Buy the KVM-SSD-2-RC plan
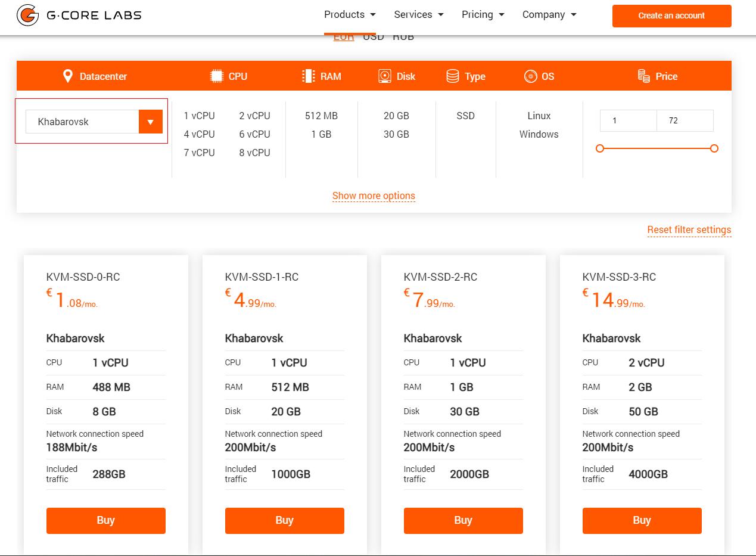The width and height of the screenshot is (756, 556). [x=463, y=520]
